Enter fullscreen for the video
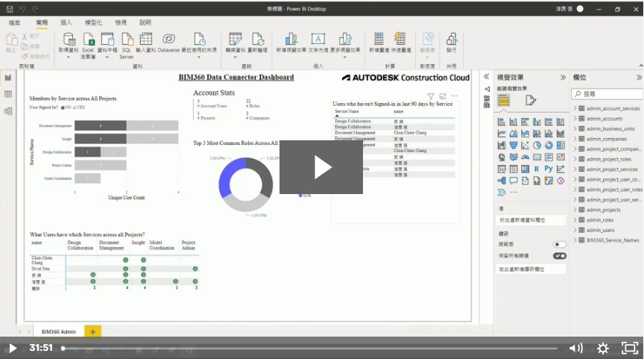This screenshot has height=359, width=644. [x=630, y=349]
